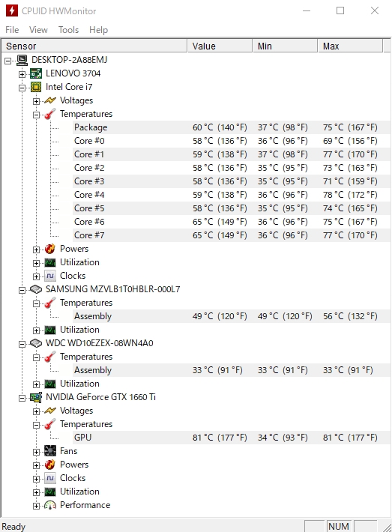Image resolution: width=392 pixels, height=532 pixels.
Task: Click the SAMSUNG MZVLB1T0HBLR drive icon
Action: [36, 289]
